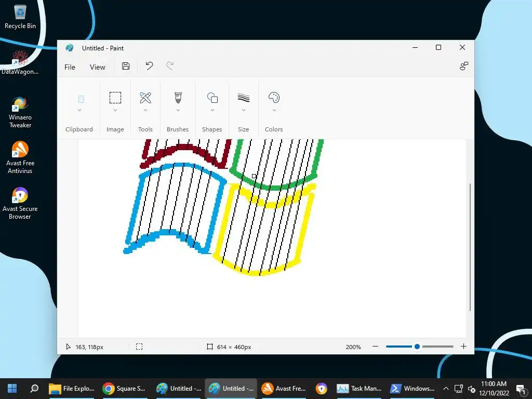Screen dimensions: 532x399
Task: Click the Brushes icon
Action: tap(178, 98)
